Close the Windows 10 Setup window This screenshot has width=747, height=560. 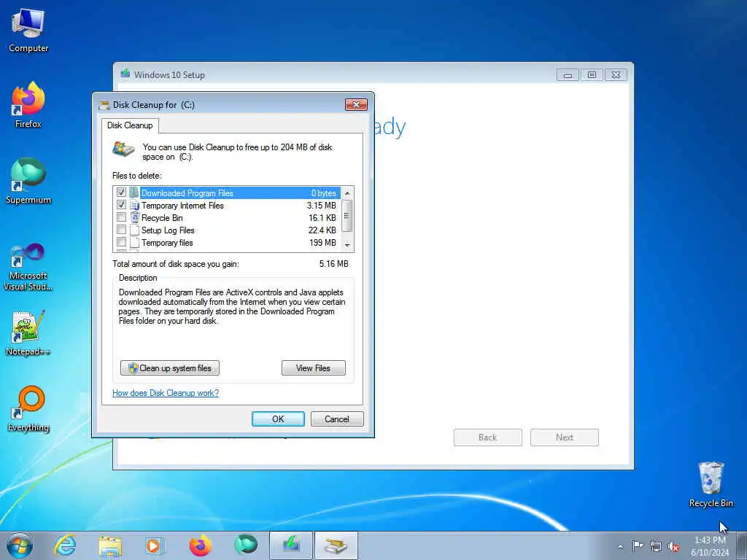[x=616, y=75]
